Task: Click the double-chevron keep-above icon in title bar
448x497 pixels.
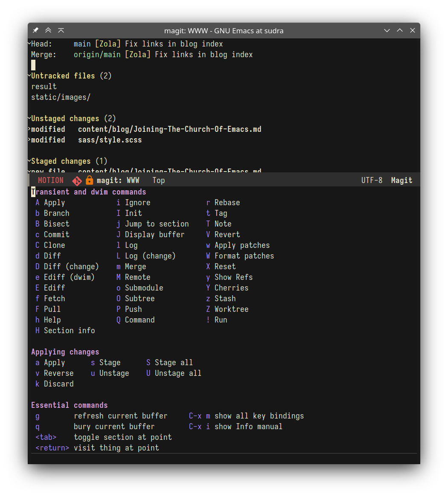Action: click(x=48, y=30)
